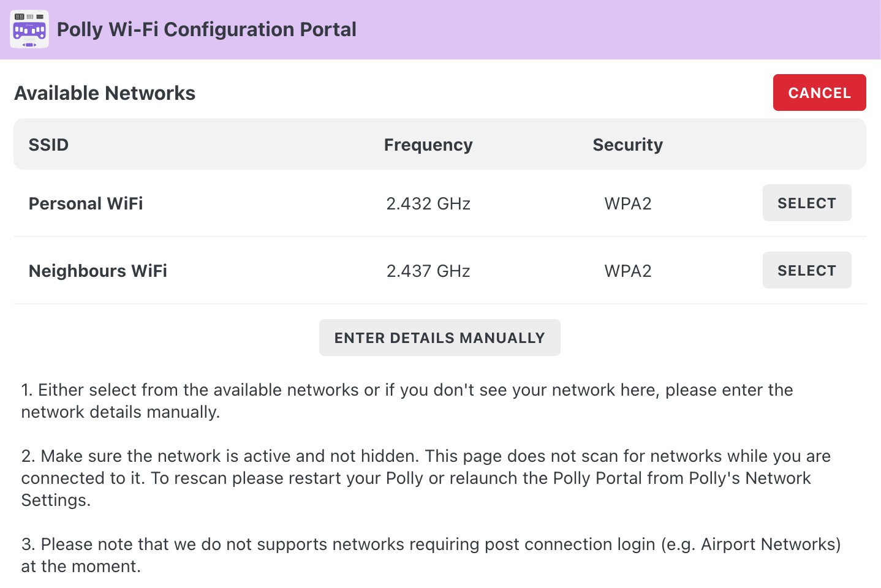
Task: Click the SSID column header
Action: (48, 145)
